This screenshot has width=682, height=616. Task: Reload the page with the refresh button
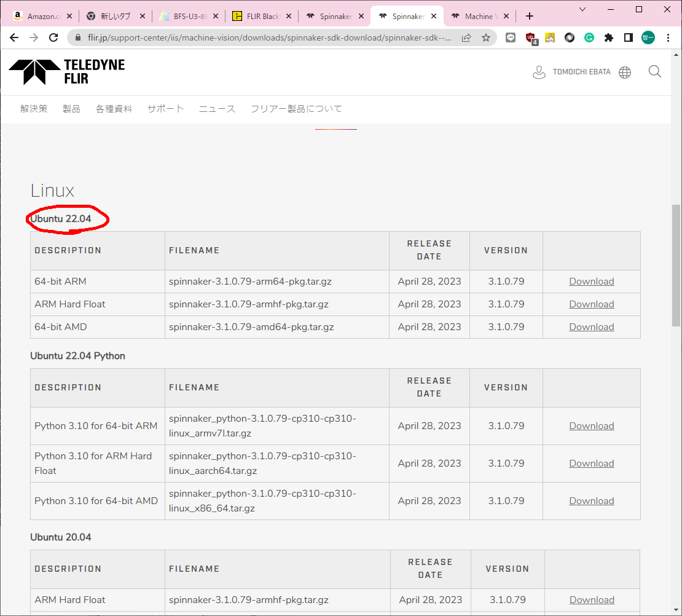click(x=53, y=38)
